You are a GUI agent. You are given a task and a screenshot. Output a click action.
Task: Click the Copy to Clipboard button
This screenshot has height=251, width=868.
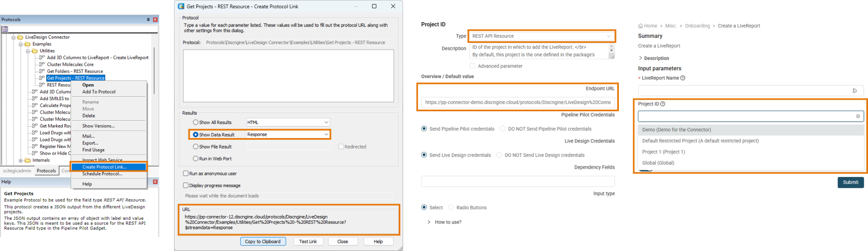[x=264, y=242]
